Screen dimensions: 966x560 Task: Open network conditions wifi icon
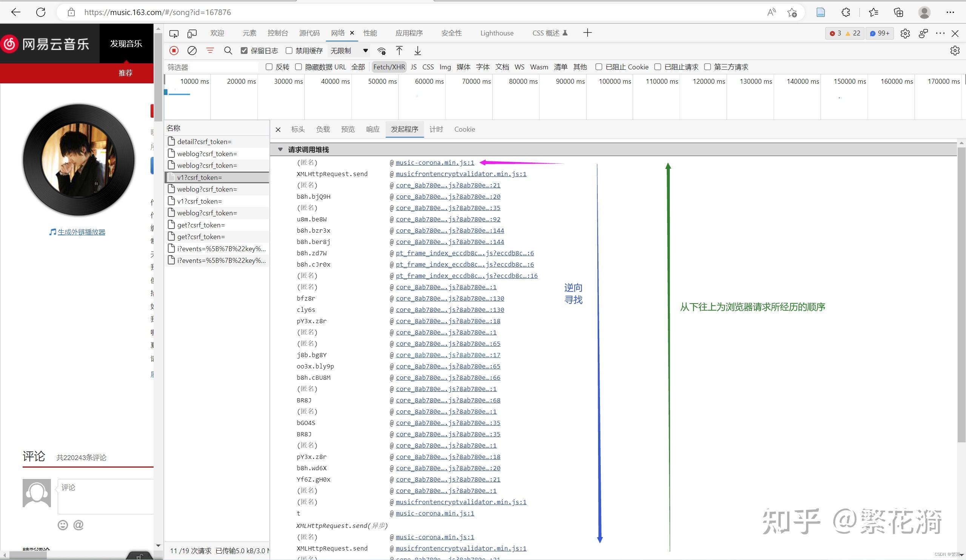pyautogui.click(x=381, y=51)
